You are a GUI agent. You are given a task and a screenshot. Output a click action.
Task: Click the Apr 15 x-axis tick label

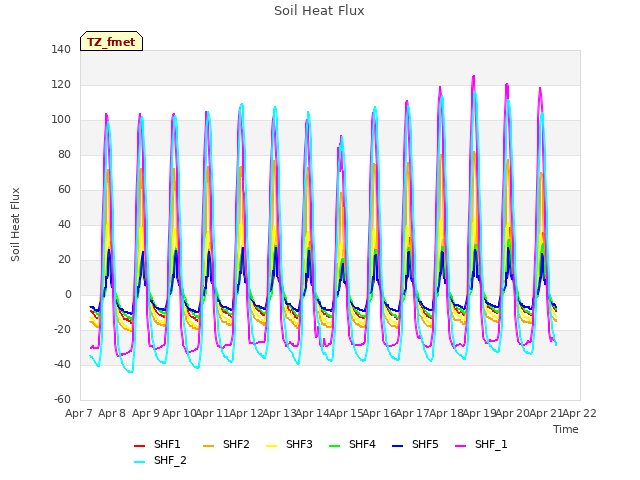click(346, 413)
